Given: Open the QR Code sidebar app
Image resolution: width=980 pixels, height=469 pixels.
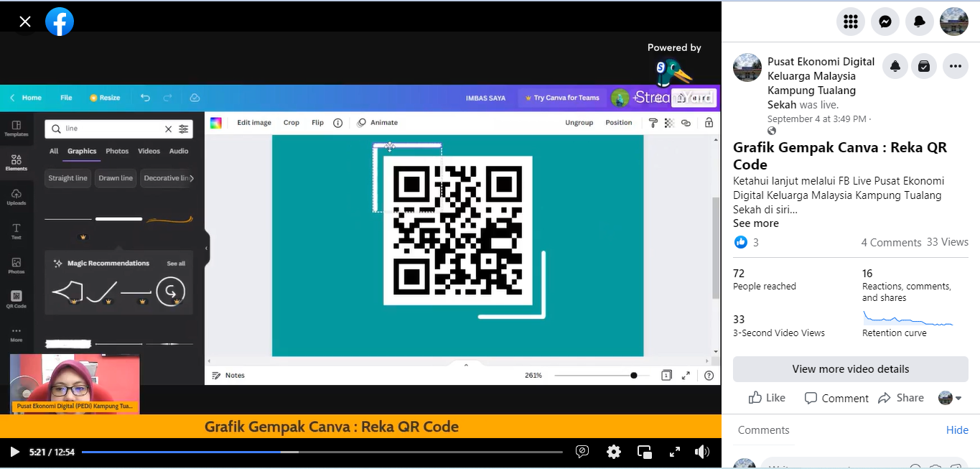Looking at the screenshot, I should [17, 299].
